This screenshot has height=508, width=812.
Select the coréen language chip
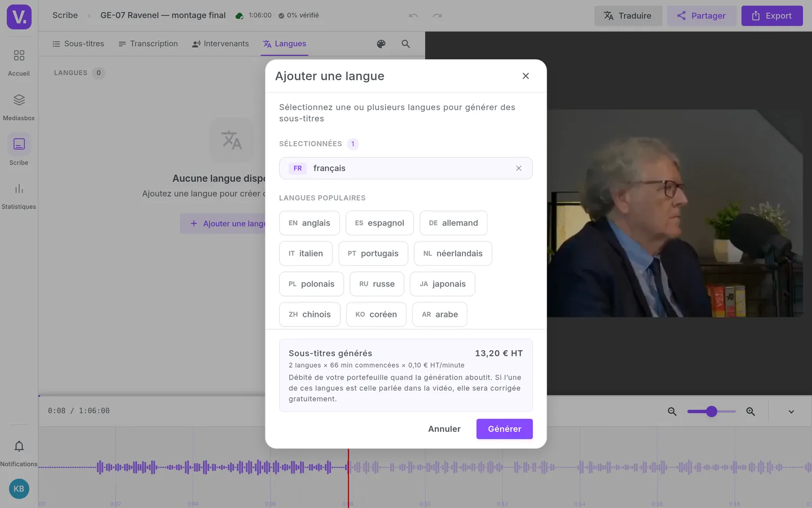(376, 314)
